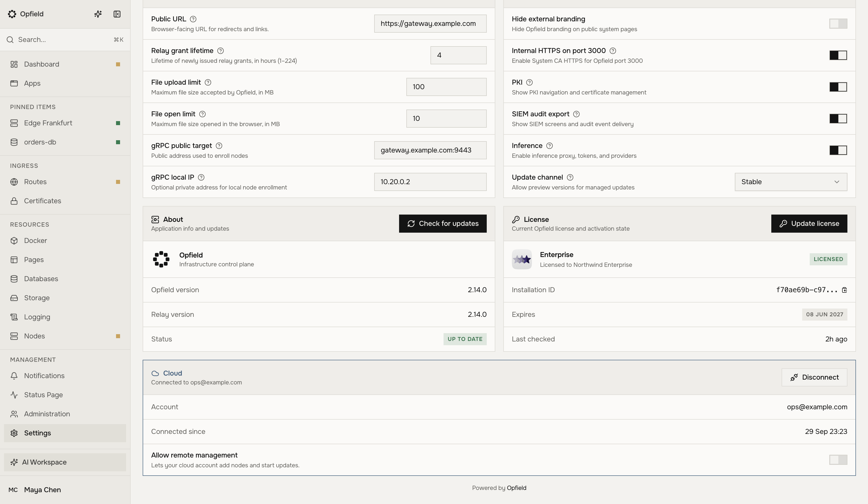Open PKI help icon
Image resolution: width=868 pixels, height=504 pixels.
point(530,83)
